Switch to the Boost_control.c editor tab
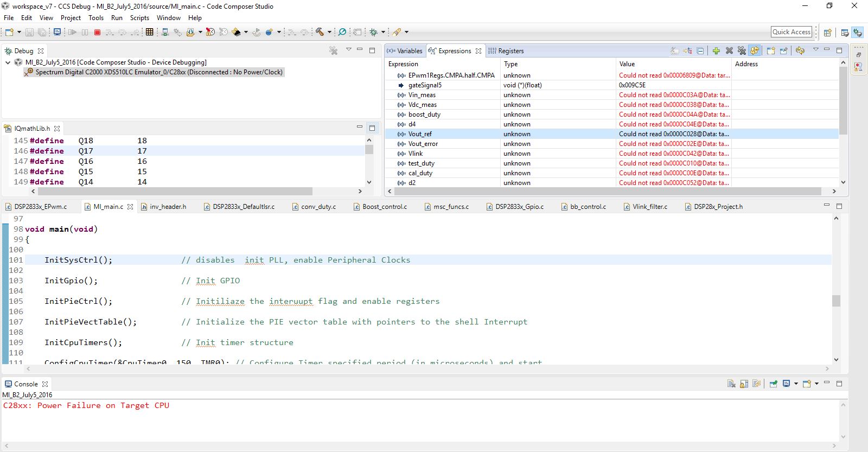Viewport: 868px width, 452px height. [x=384, y=207]
